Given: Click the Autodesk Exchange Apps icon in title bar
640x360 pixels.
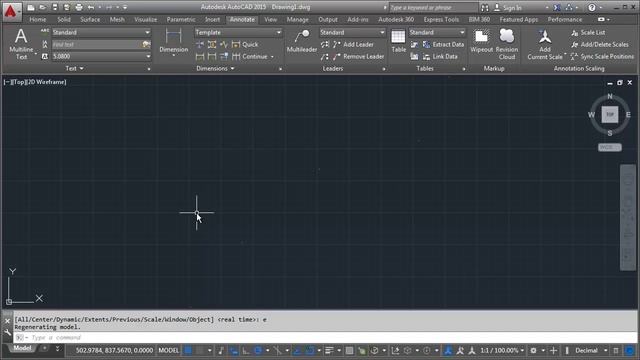Looking at the screenshot, I should pos(557,7).
